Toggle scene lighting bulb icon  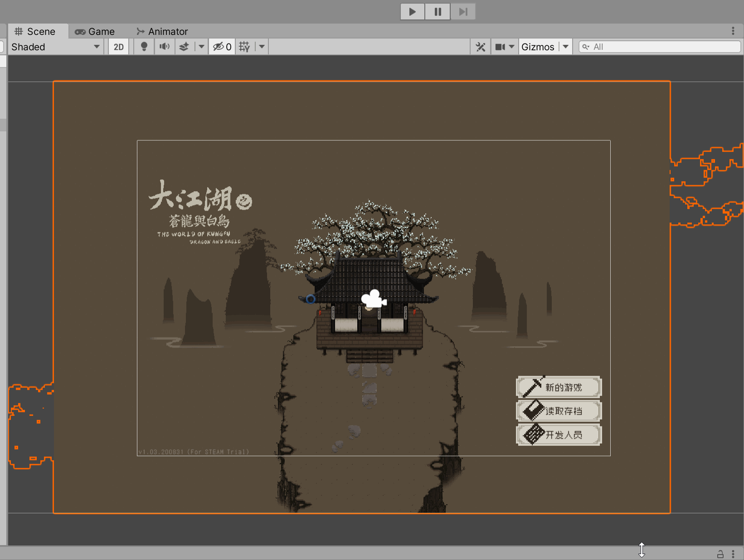(144, 47)
